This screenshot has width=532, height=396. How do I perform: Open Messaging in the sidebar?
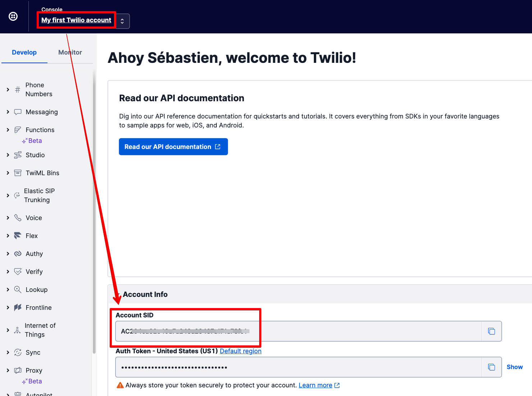pos(42,112)
